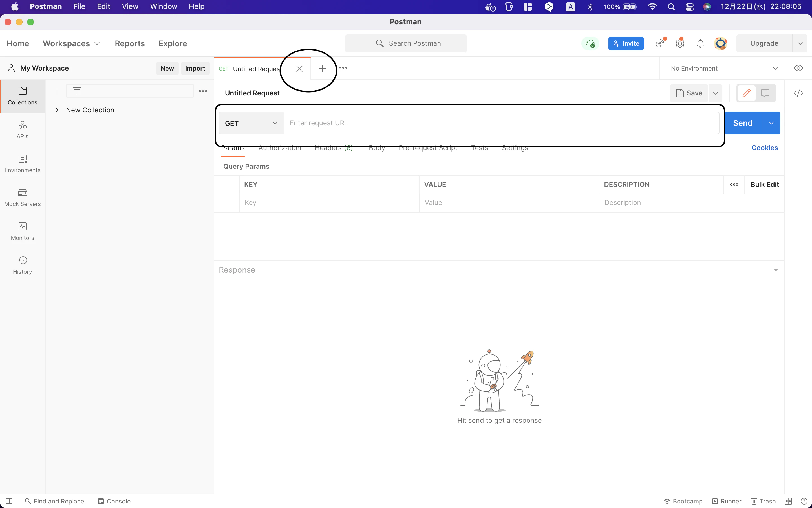Image resolution: width=812 pixels, height=508 pixels.
Task: Open Find and Replace
Action: coord(55,501)
